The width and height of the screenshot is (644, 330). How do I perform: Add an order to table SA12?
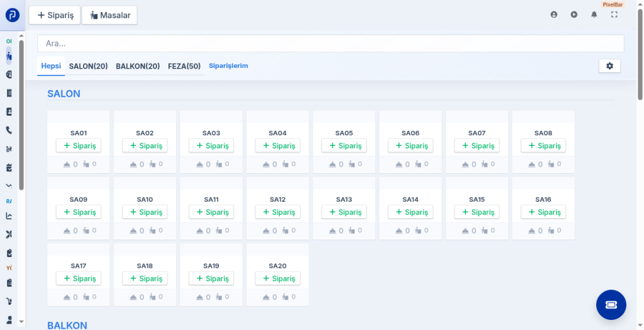(x=277, y=212)
